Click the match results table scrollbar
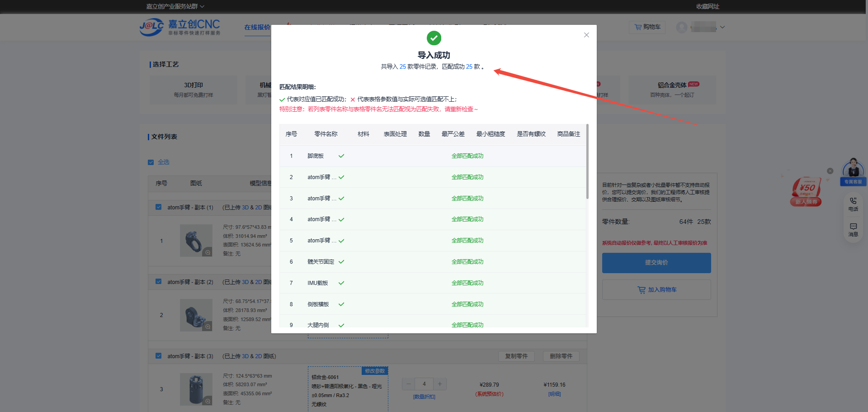Screen dimensions: 868x412 click(587, 163)
